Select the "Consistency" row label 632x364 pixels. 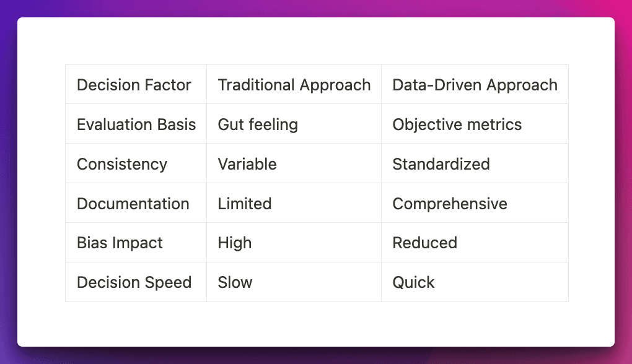[x=122, y=164]
